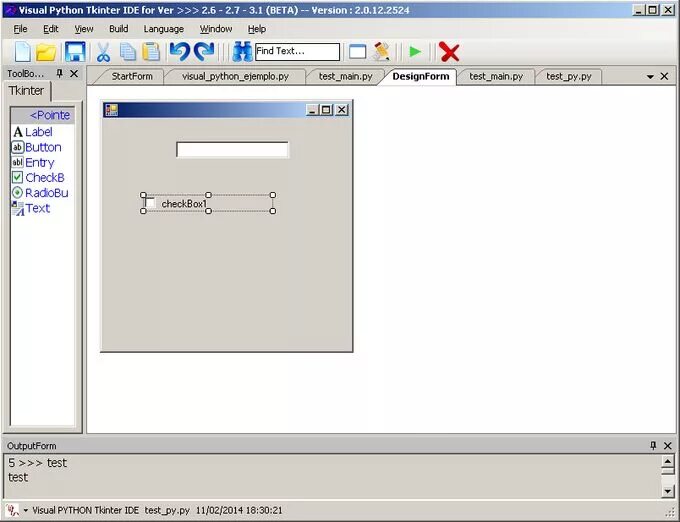
Task: Close the OutputForm panel
Action: point(668,446)
